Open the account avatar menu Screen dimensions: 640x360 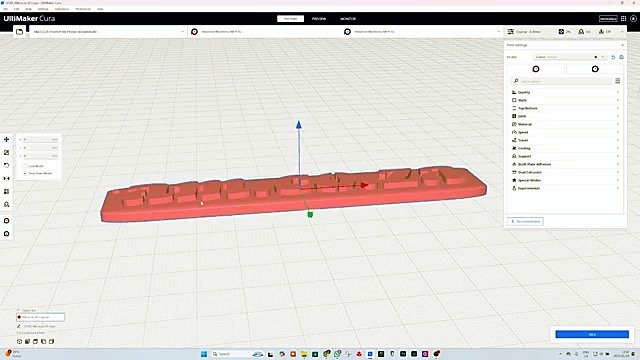click(633, 19)
